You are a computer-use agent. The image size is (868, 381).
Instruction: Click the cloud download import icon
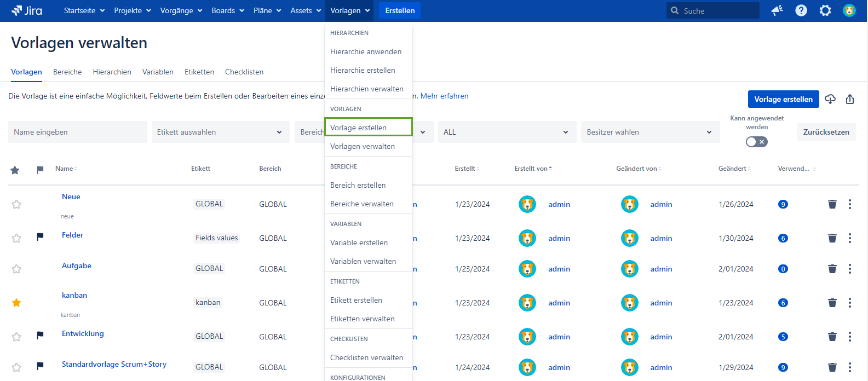[830, 99]
